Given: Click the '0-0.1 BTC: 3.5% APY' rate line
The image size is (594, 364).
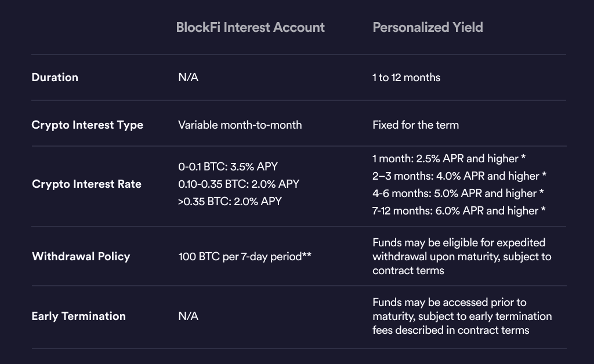Looking at the screenshot, I should coord(228,166).
